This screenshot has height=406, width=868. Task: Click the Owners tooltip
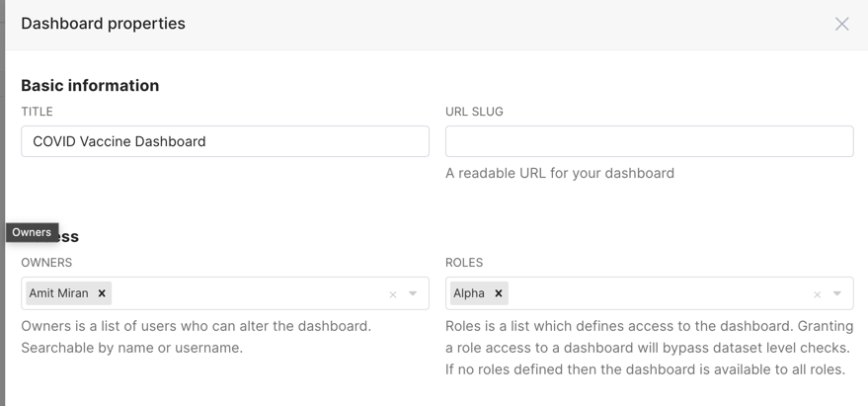click(32, 232)
